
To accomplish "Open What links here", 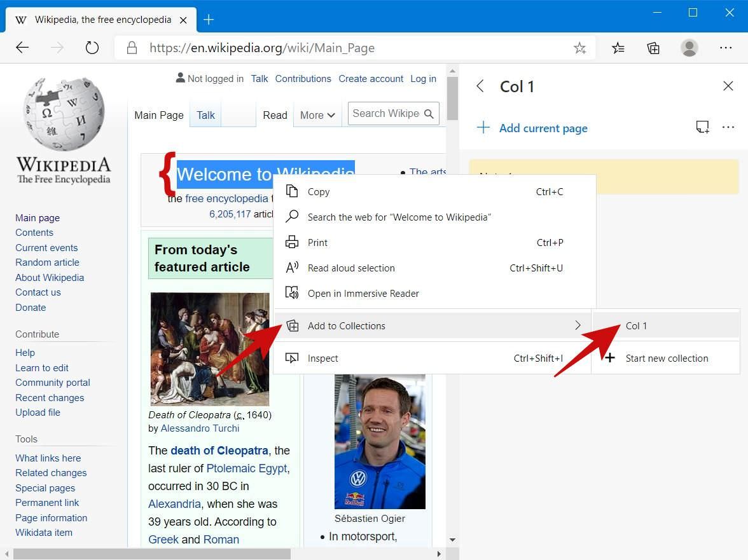I will pos(48,458).
